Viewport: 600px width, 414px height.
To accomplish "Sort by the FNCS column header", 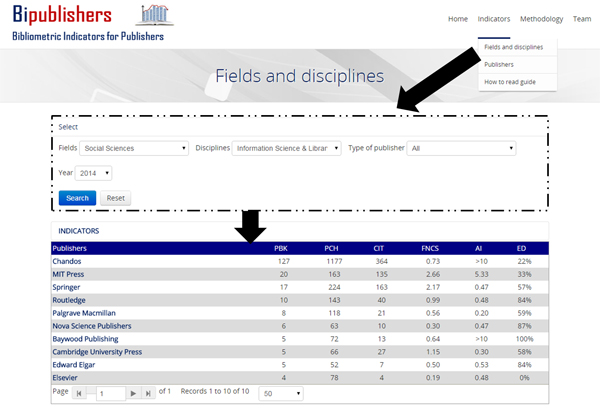I will 430,248.
